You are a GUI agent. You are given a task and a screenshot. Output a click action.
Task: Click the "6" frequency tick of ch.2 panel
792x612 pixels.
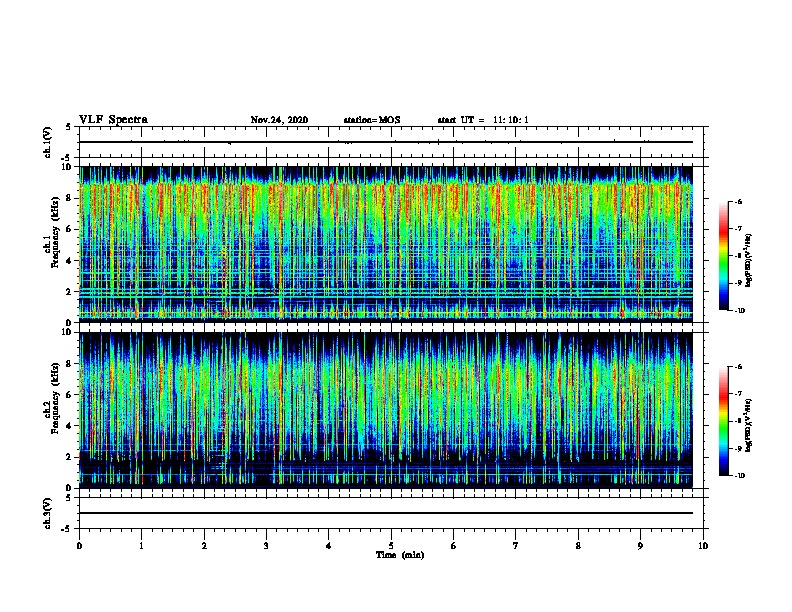[70, 394]
